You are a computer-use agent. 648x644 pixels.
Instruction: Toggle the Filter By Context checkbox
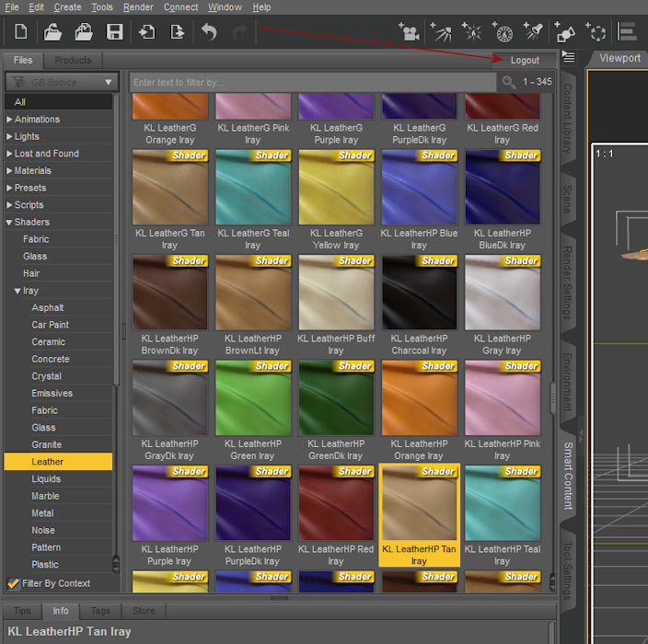point(13,583)
